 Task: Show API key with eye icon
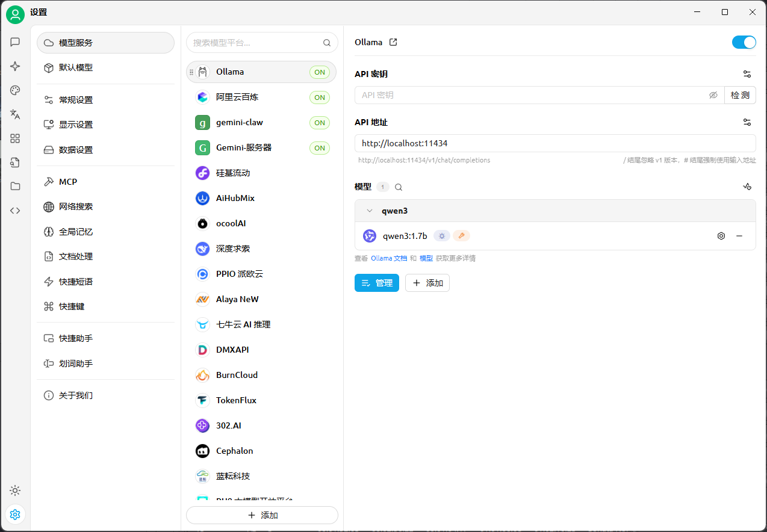tap(713, 95)
